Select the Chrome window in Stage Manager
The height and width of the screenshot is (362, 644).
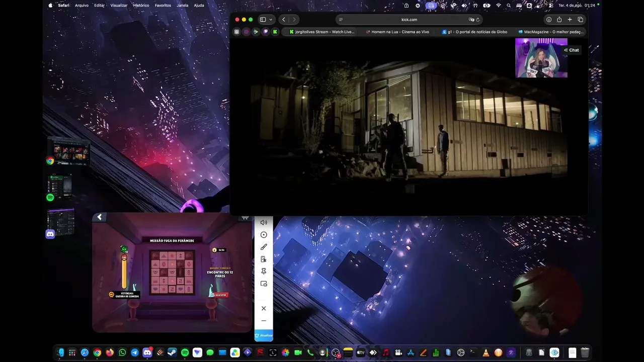point(69,151)
